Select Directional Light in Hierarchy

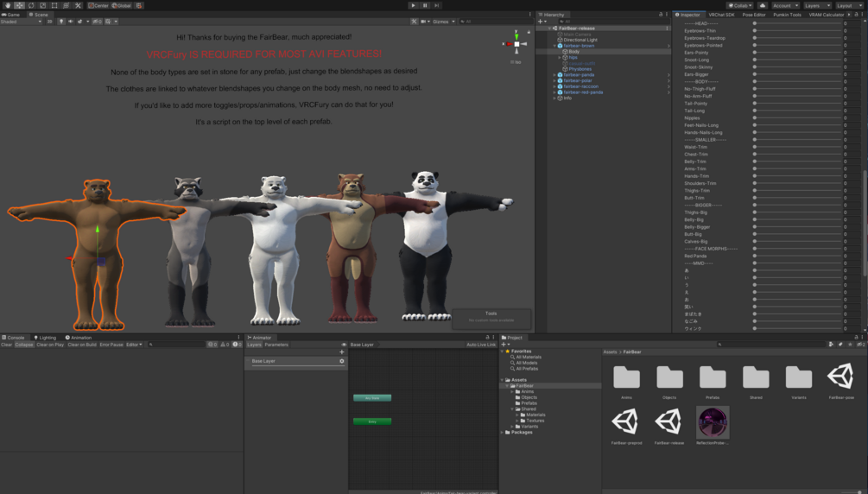[580, 40]
